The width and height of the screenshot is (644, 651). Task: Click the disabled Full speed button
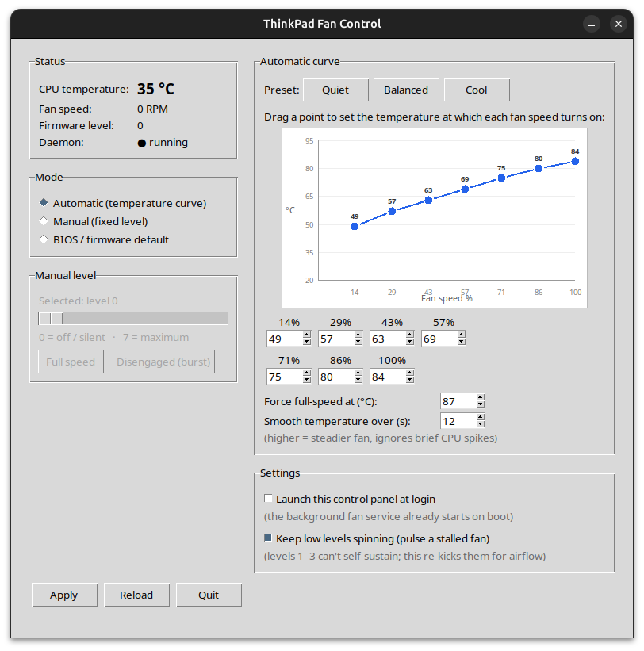(x=71, y=362)
